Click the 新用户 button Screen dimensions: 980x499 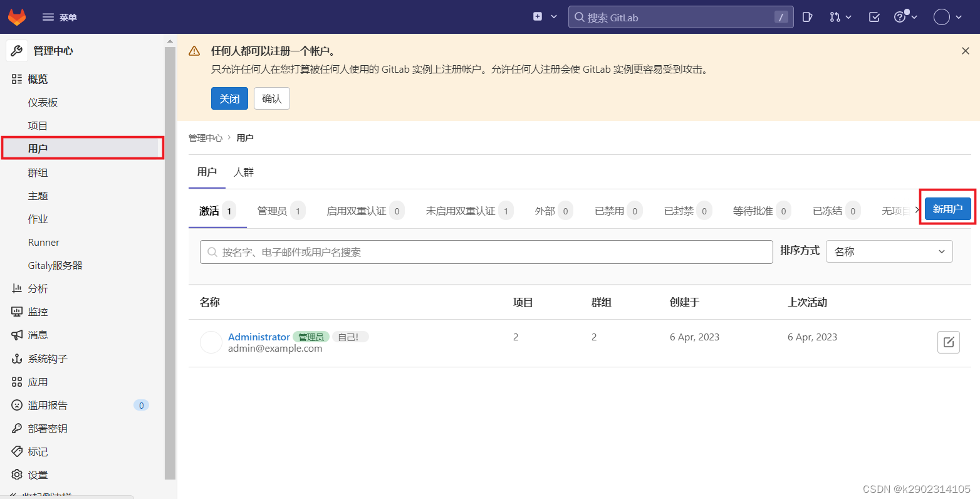coord(947,209)
